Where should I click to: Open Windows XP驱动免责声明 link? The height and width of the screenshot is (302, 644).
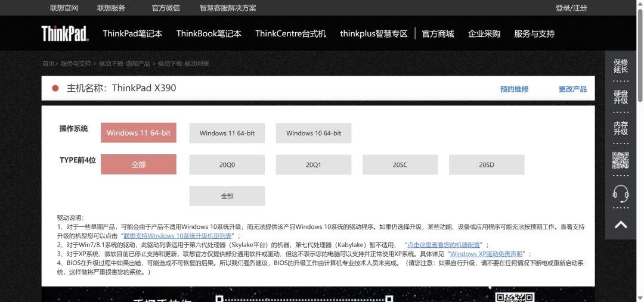(x=487, y=254)
